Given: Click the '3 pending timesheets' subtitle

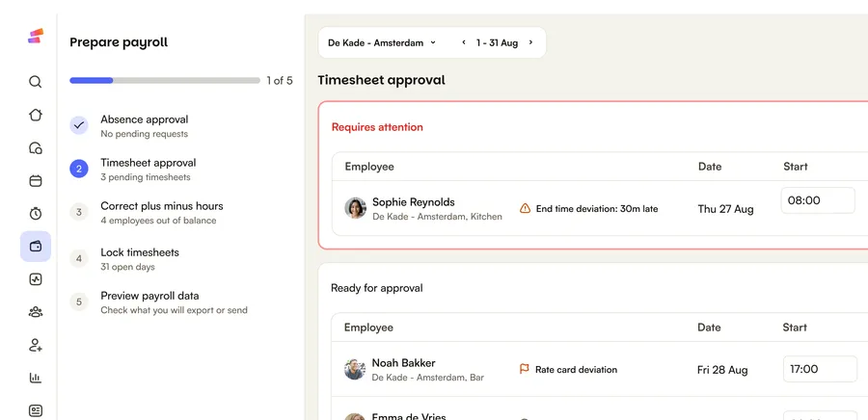Looking at the screenshot, I should [146, 177].
